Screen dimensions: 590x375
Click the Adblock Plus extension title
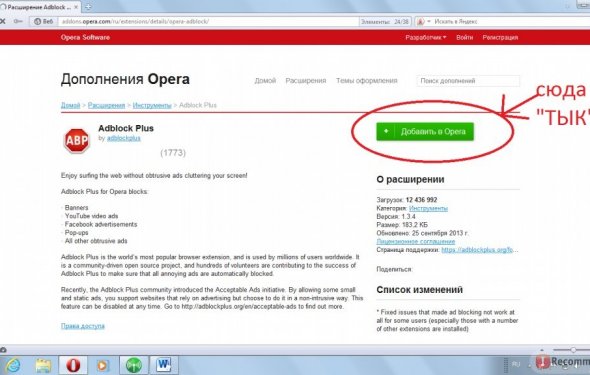(126, 128)
